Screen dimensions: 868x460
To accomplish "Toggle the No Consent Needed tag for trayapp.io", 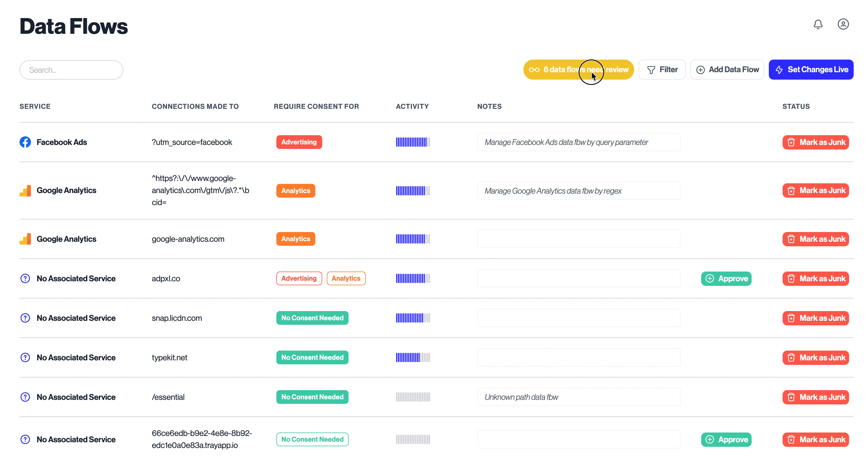I will pyautogui.click(x=312, y=439).
